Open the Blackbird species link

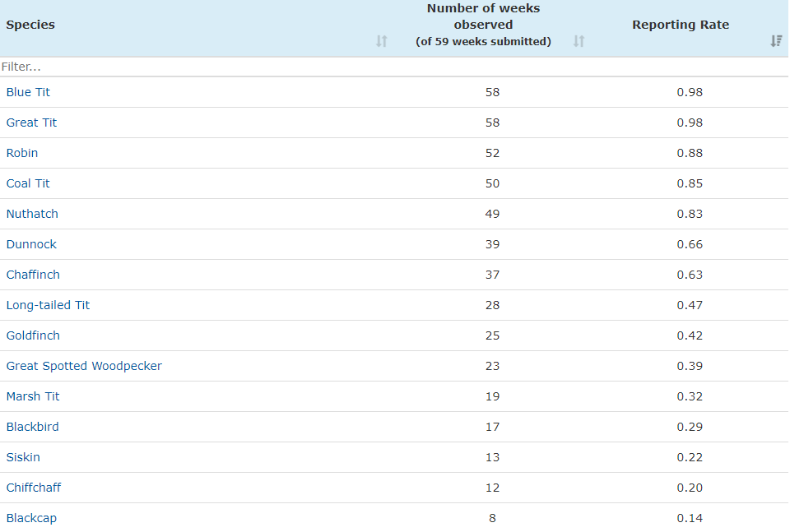click(33, 427)
